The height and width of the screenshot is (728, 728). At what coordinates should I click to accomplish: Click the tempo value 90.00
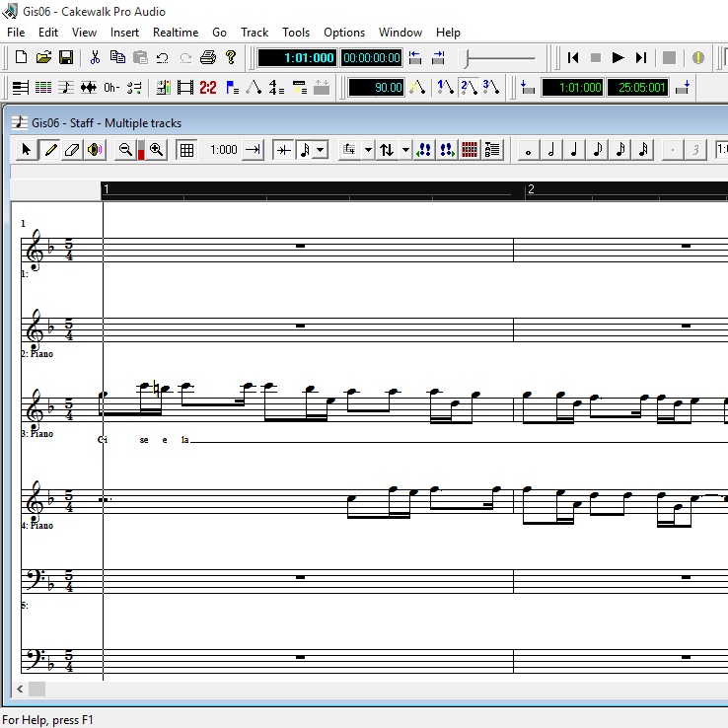point(376,88)
